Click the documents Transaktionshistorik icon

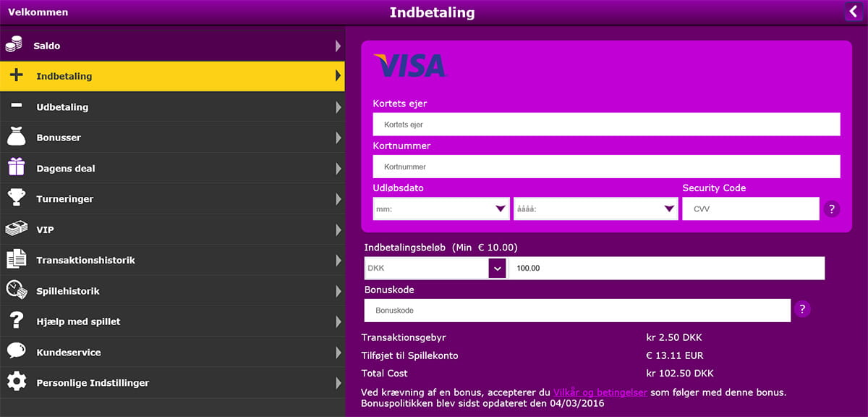[16, 259]
